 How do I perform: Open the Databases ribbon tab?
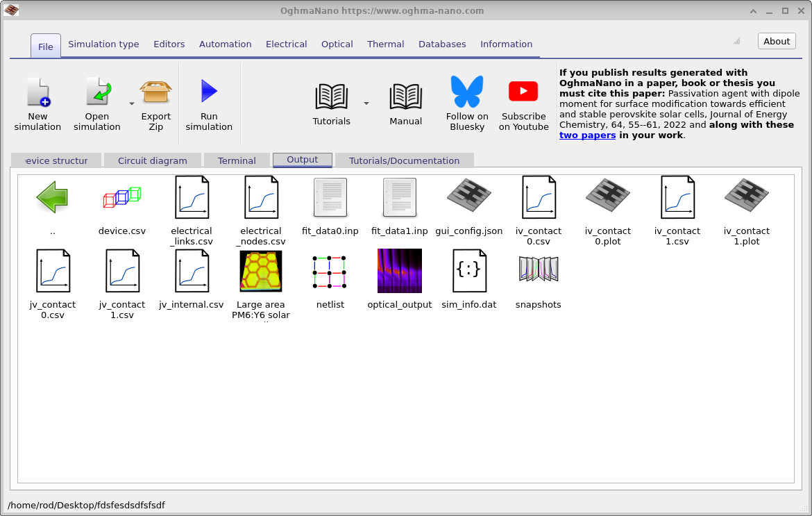(442, 44)
